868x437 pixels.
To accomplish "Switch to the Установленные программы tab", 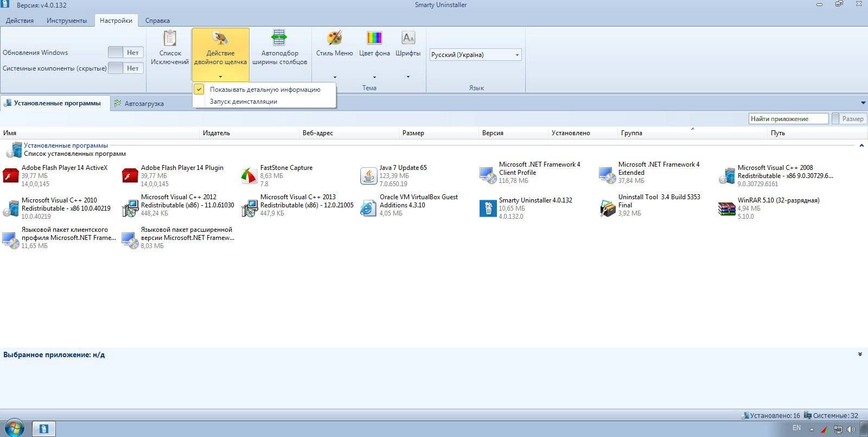I will click(x=55, y=103).
